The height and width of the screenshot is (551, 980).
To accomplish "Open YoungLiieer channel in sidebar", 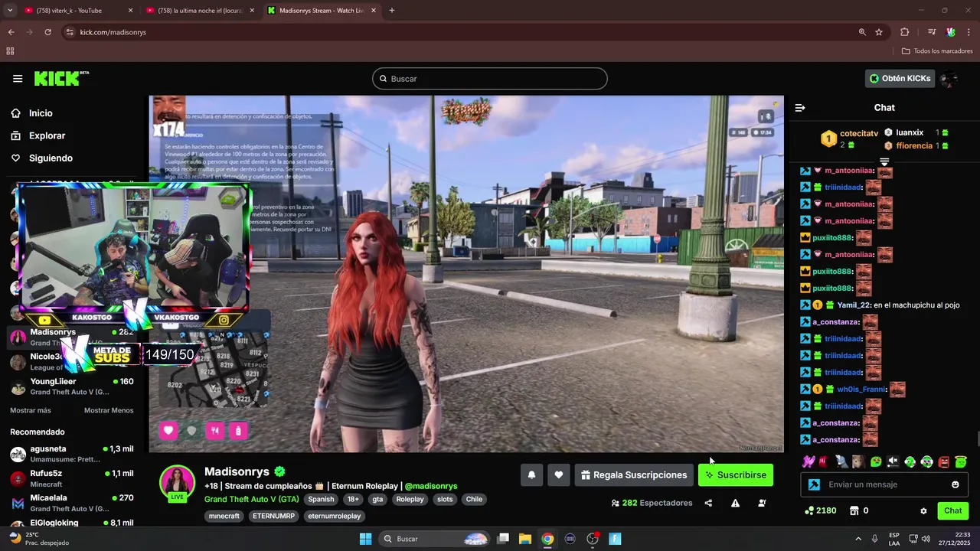I will pyautogui.click(x=72, y=386).
